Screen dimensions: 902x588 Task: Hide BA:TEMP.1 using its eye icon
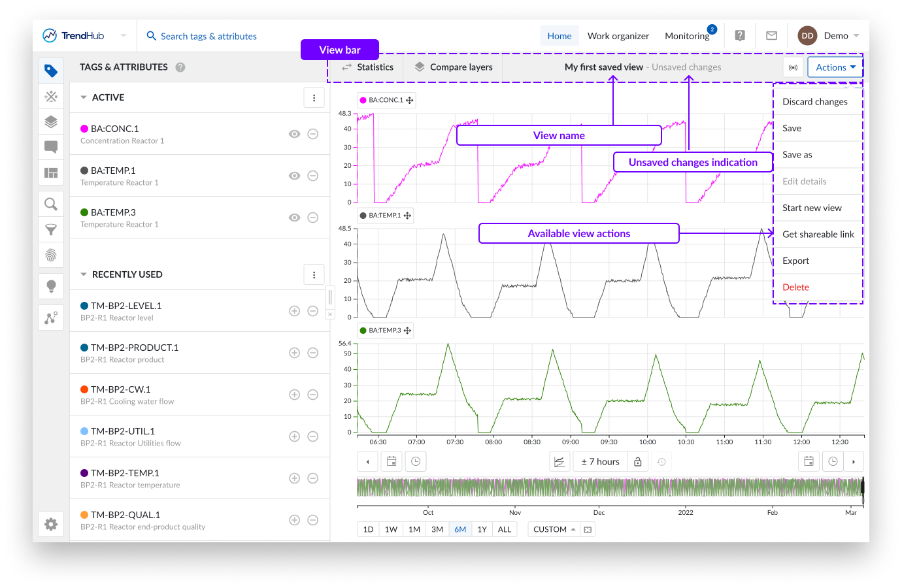tap(295, 176)
